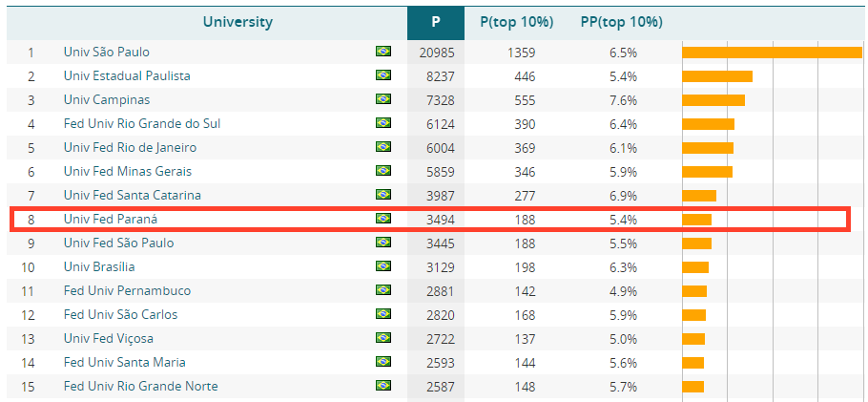Image resolution: width=868 pixels, height=402 pixels.
Task: Select PP(top 10%) value 4.9%
Action: [623, 291]
